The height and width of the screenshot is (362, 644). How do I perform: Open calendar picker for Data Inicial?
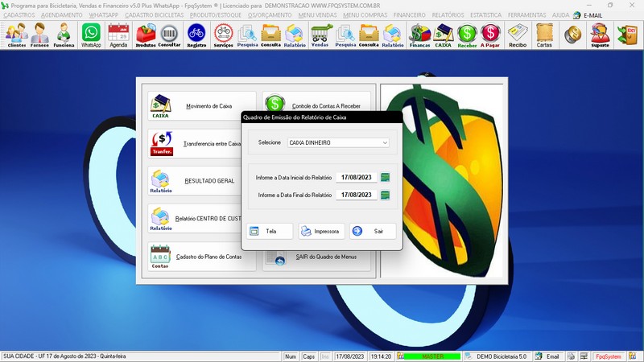386,177
